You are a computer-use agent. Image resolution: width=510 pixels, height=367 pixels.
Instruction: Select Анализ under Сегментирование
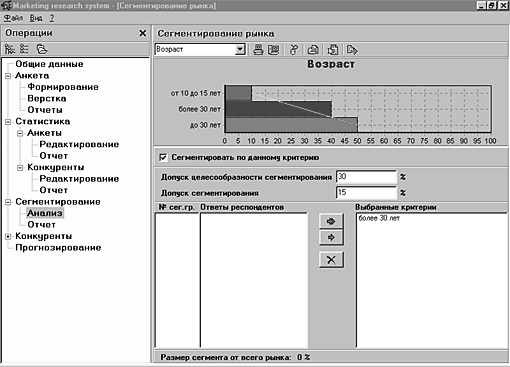coord(45,213)
